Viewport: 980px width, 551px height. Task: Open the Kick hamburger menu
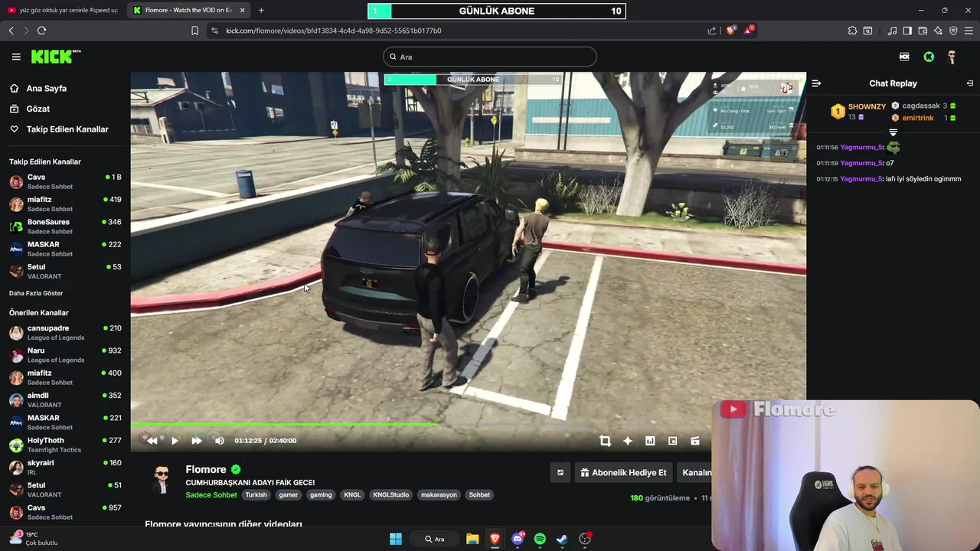click(16, 57)
